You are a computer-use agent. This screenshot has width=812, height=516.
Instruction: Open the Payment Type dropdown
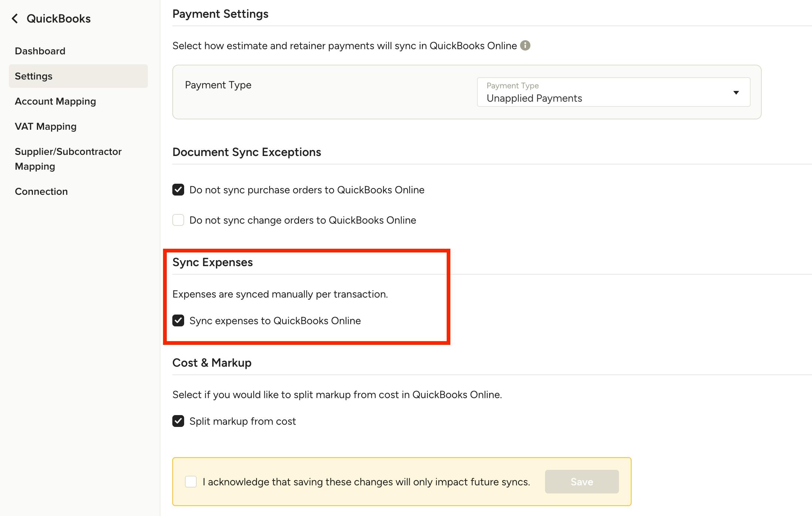[x=614, y=92]
